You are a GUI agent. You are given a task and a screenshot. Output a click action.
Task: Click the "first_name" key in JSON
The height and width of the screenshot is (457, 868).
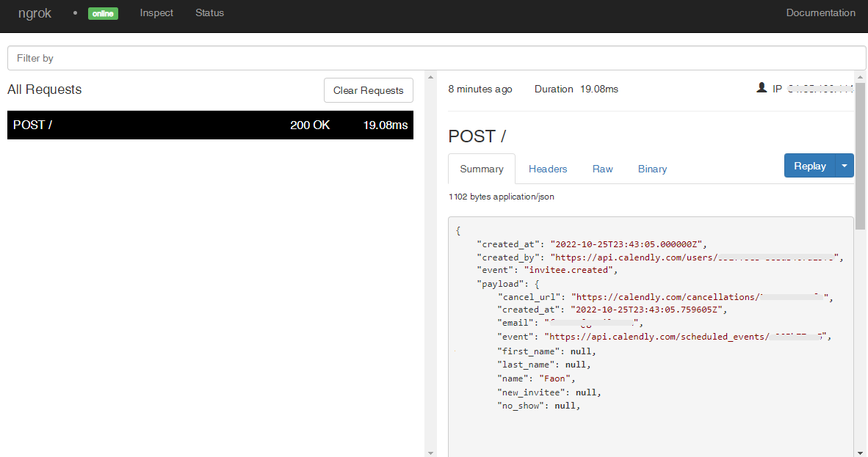[x=529, y=351]
